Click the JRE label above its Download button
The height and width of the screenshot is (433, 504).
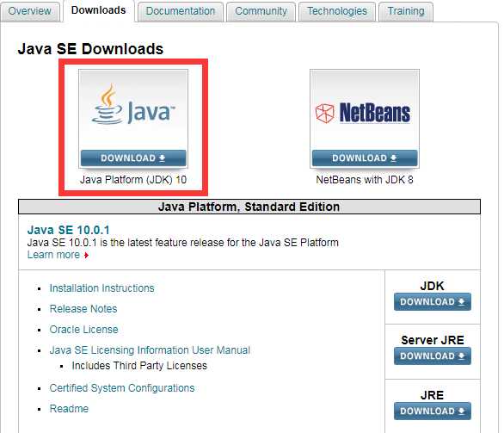pos(433,395)
